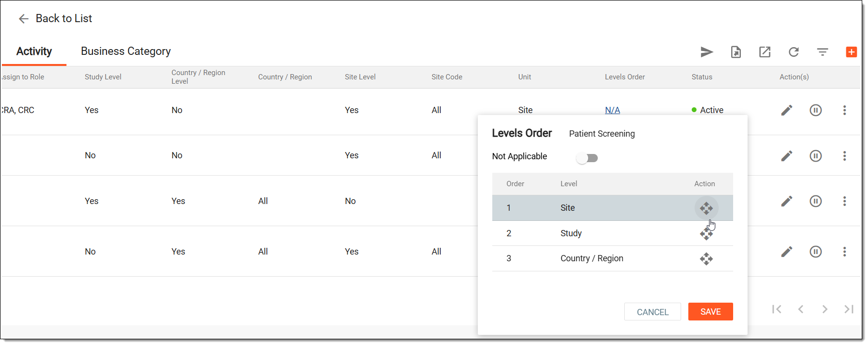
Task: Click the Back to List arrow
Action: pyautogui.click(x=23, y=19)
